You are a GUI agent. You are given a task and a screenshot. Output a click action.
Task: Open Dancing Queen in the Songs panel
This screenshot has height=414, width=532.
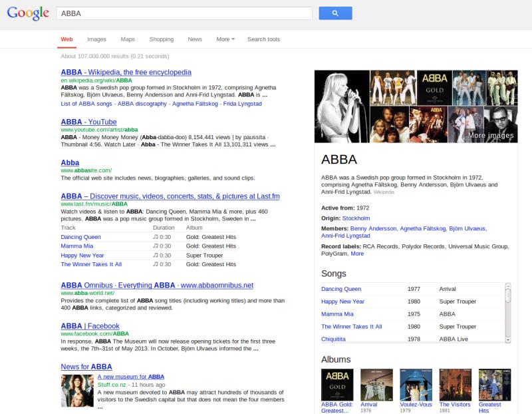(x=341, y=289)
